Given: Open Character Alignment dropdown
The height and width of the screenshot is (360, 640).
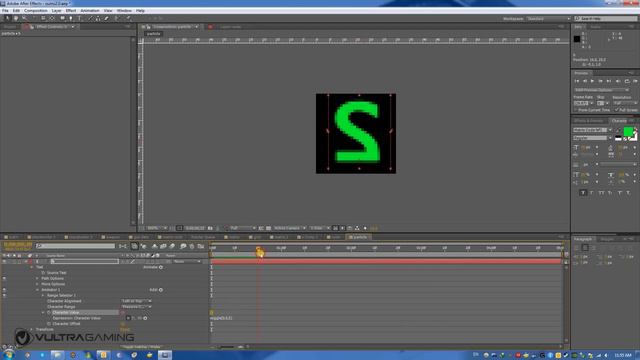Looking at the screenshot, I should point(136,301).
